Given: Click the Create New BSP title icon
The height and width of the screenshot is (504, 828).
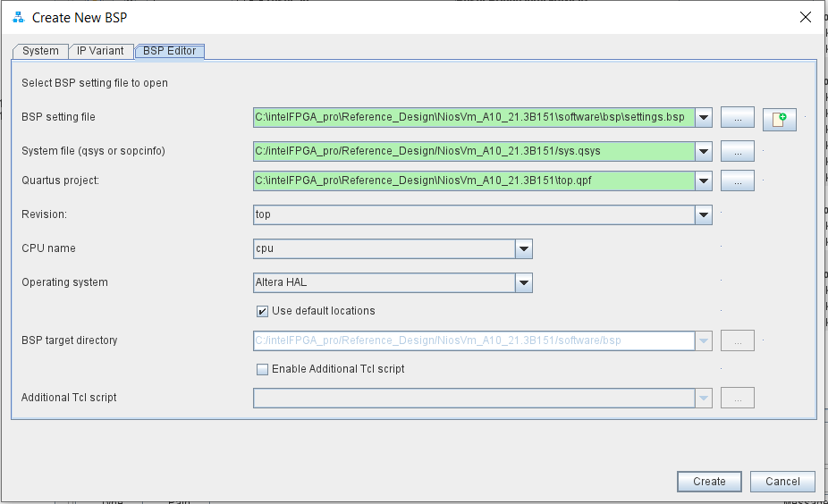Looking at the screenshot, I should (x=17, y=18).
